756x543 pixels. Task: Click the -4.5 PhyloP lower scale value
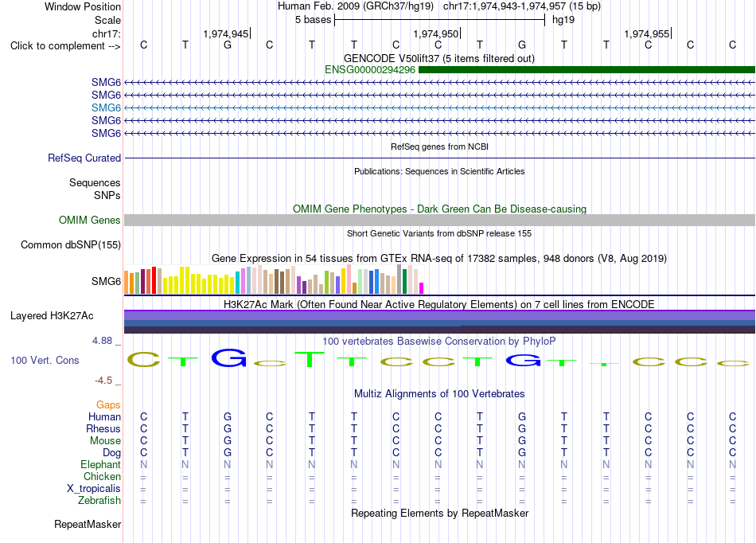pyautogui.click(x=103, y=381)
